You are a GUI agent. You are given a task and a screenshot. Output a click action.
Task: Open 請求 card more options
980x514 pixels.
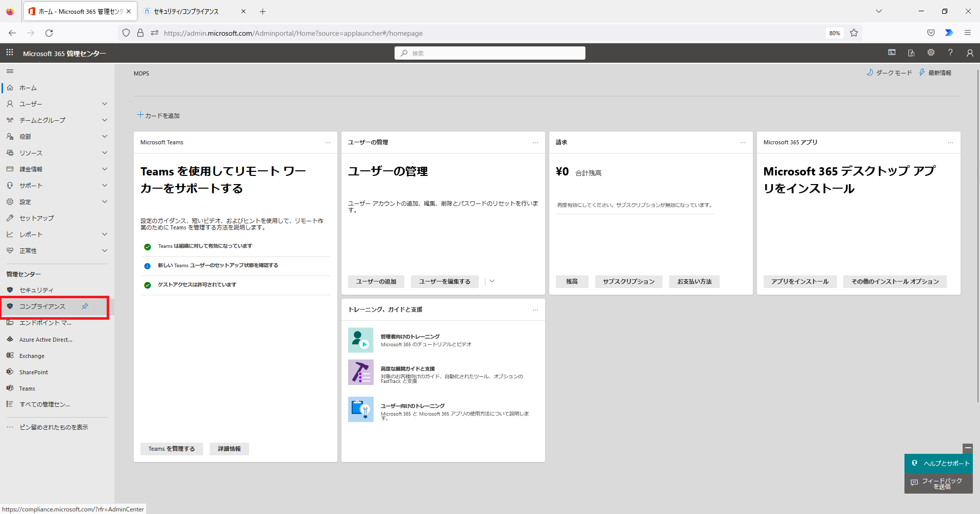pyautogui.click(x=743, y=143)
